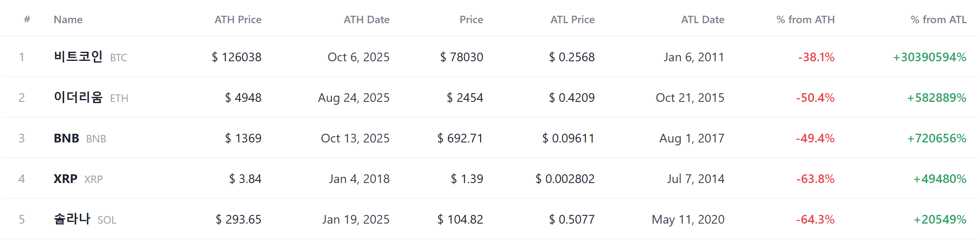Sort by the ATH Price column header
The image size is (980, 241).
238,19
